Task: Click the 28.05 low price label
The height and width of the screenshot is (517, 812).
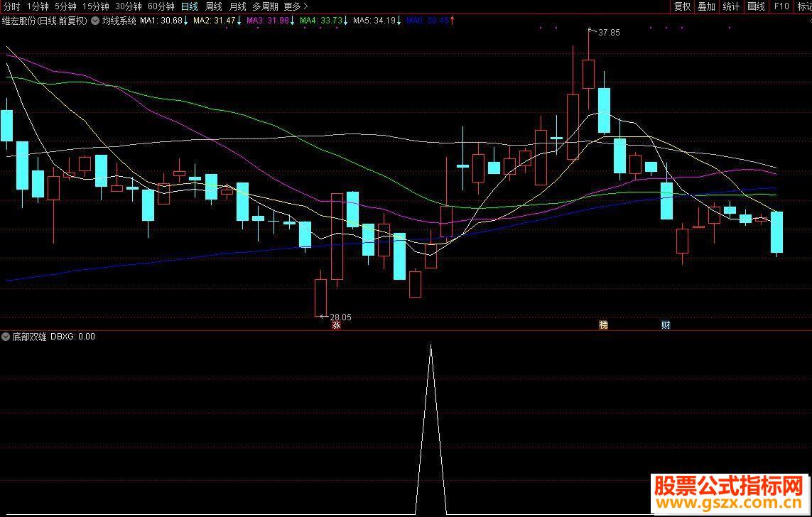Action: click(340, 317)
